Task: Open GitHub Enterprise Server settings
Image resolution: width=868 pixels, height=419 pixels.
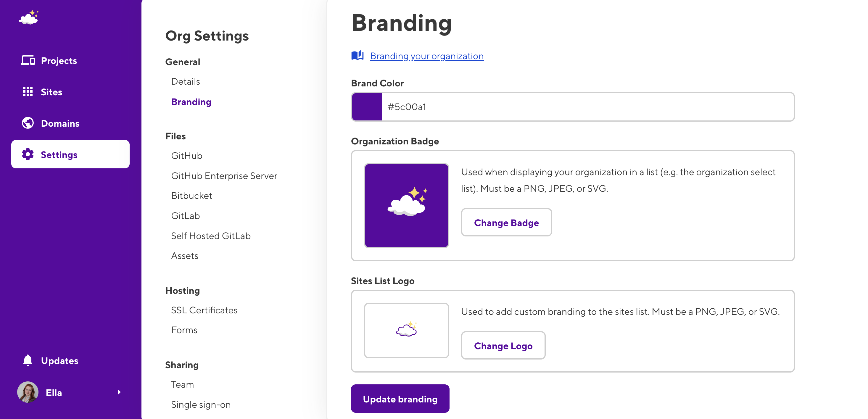Action: [224, 176]
